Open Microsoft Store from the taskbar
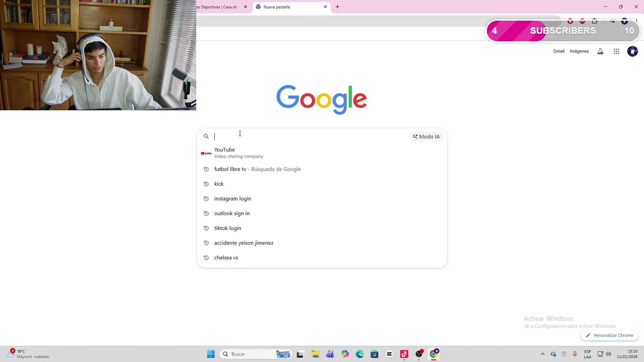Viewport: 644px width, 362px height. point(374,354)
